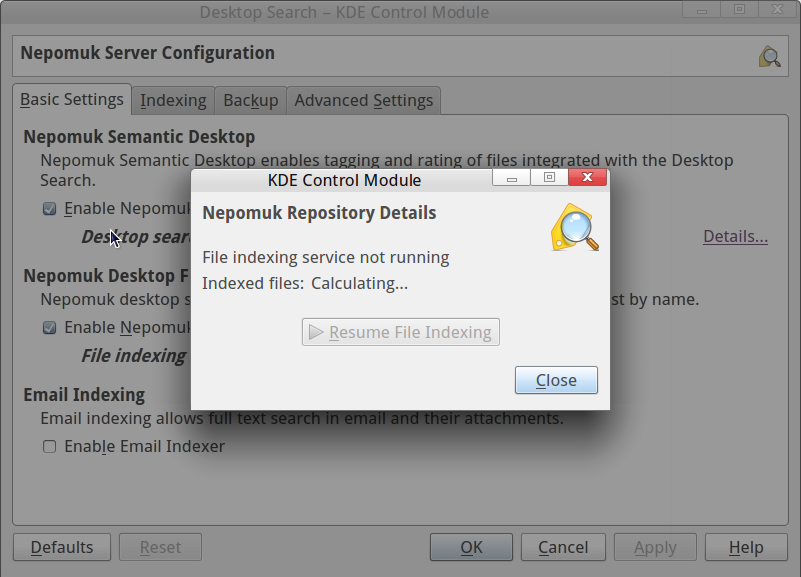Click the Nepomuk icon in the configuration header

[x=769, y=56]
